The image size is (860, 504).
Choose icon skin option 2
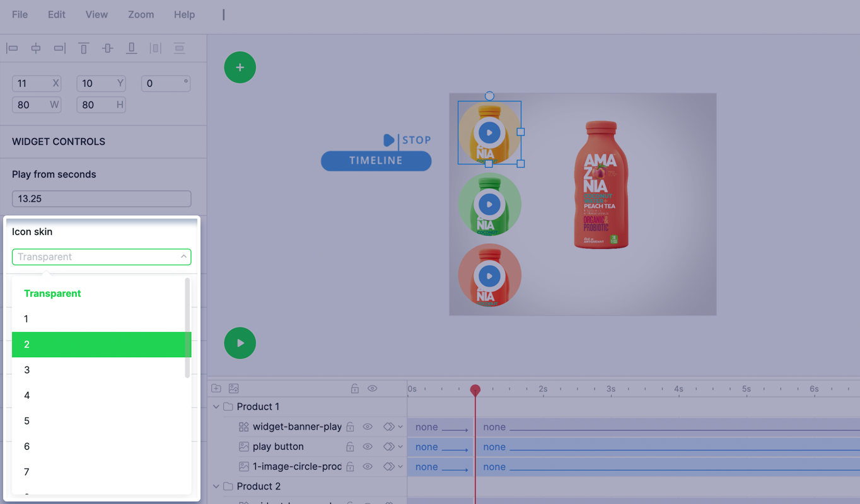[x=102, y=345]
